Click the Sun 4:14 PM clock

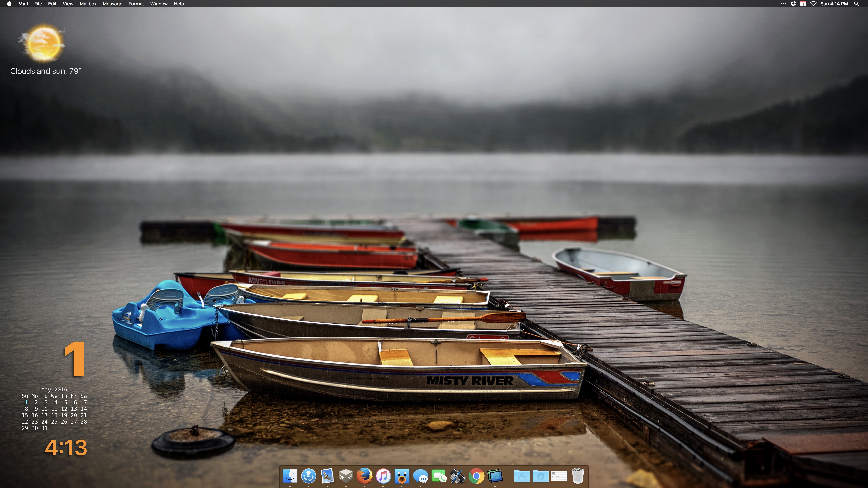[834, 4]
